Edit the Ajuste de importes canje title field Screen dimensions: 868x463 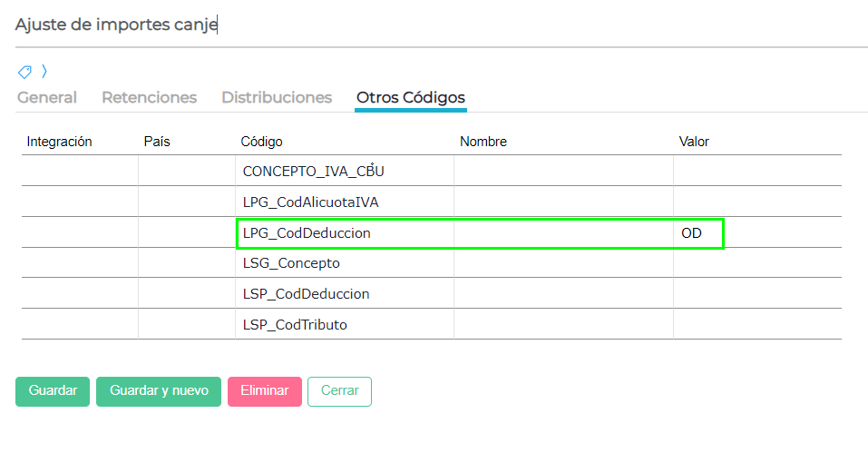[272, 25]
